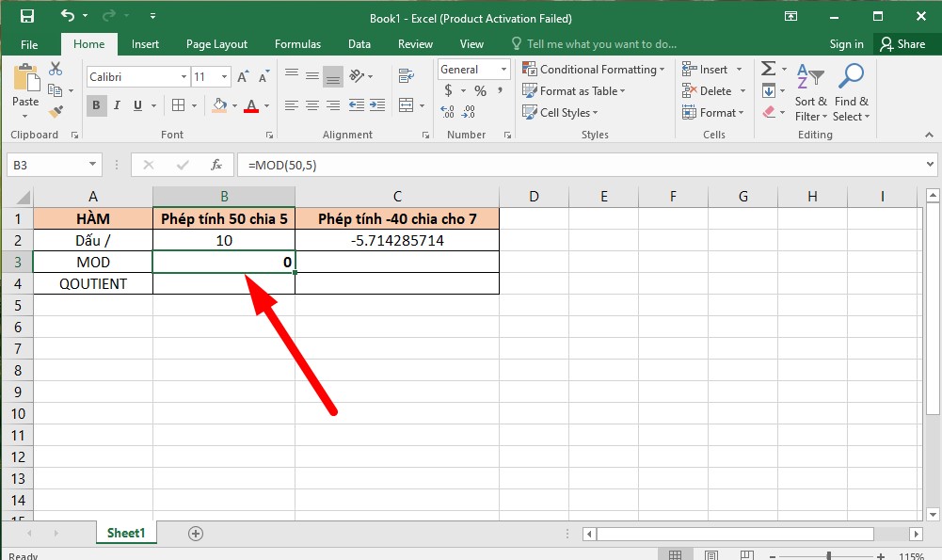Center-align text with the Center icon
The width and height of the screenshot is (942, 560).
(311, 105)
